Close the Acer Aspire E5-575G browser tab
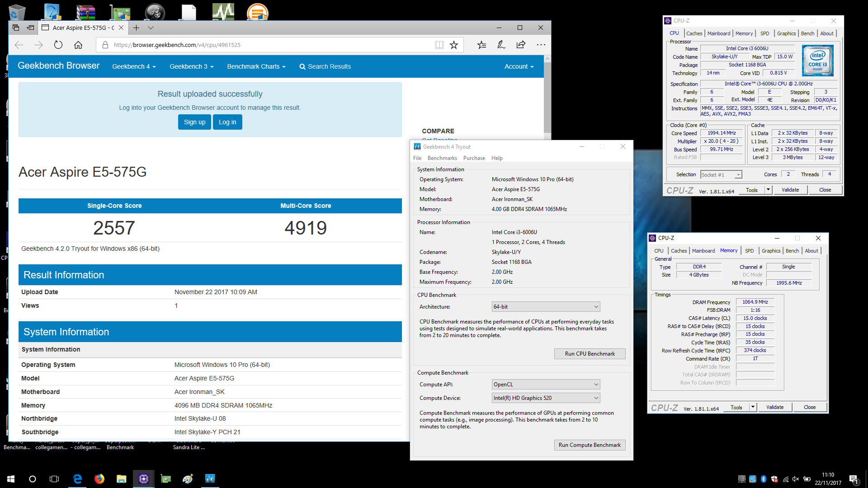This screenshot has width=868, height=488. pos(121,28)
